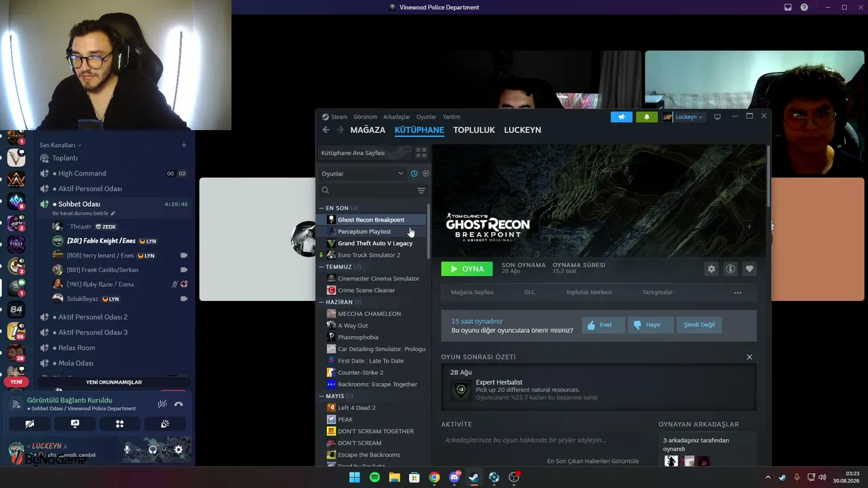Image resolution: width=868 pixels, height=488 pixels.
Task: Toggle Discord camera on or off
Action: coord(30,424)
